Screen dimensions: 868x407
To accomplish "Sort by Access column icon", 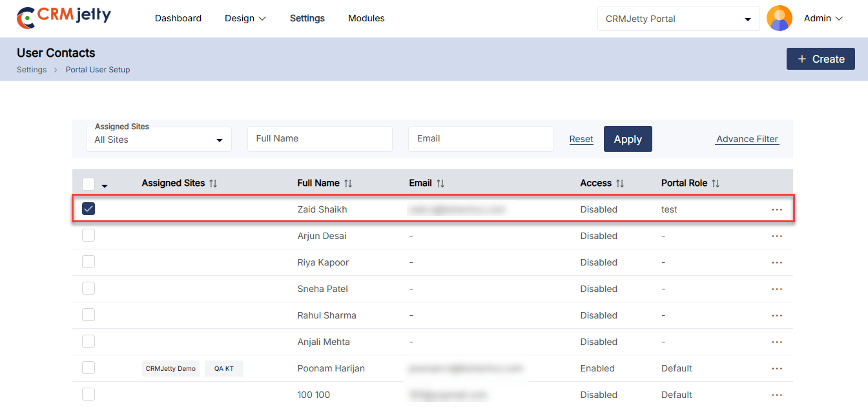I will tap(620, 183).
